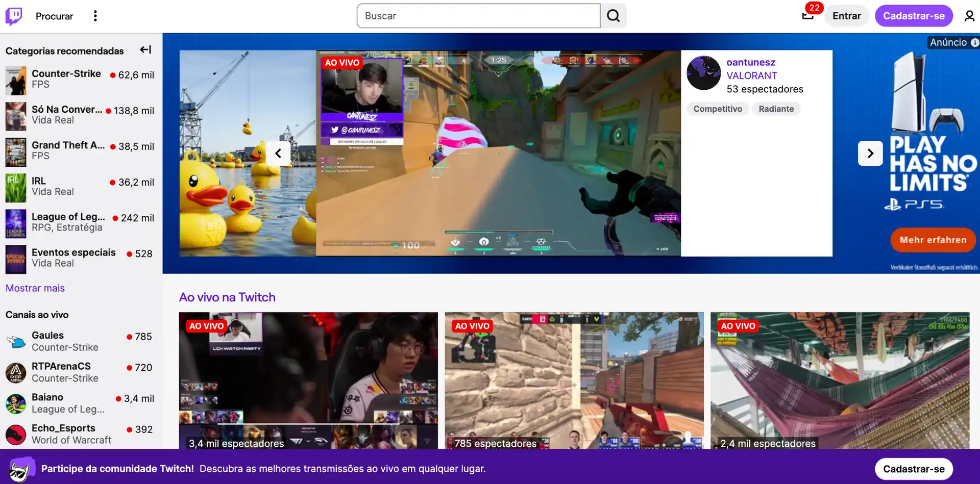Click the Eventos especiais category thumbnail

coord(16,259)
